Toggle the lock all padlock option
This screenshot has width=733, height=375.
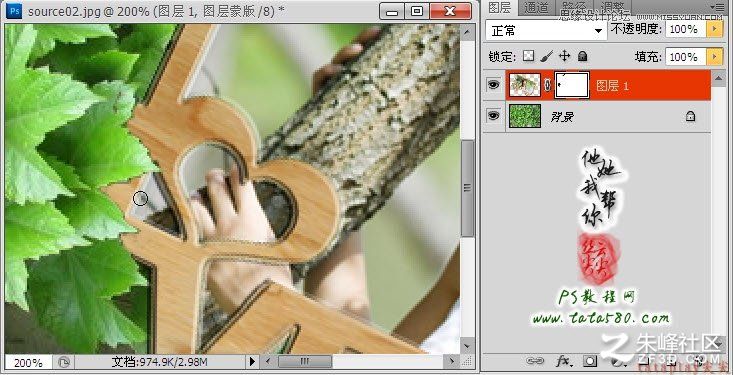pos(582,57)
